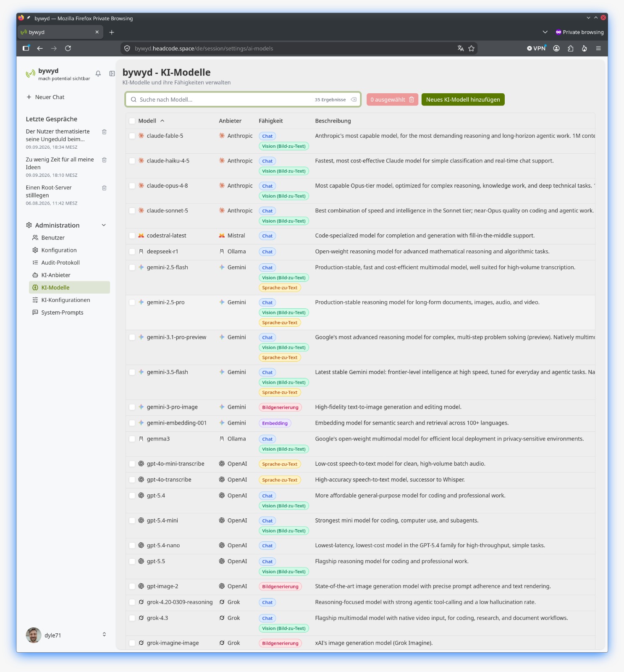The image size is (624, 672).
Task: Open the Firefox sidebar view button
Action: click(26, 48)
